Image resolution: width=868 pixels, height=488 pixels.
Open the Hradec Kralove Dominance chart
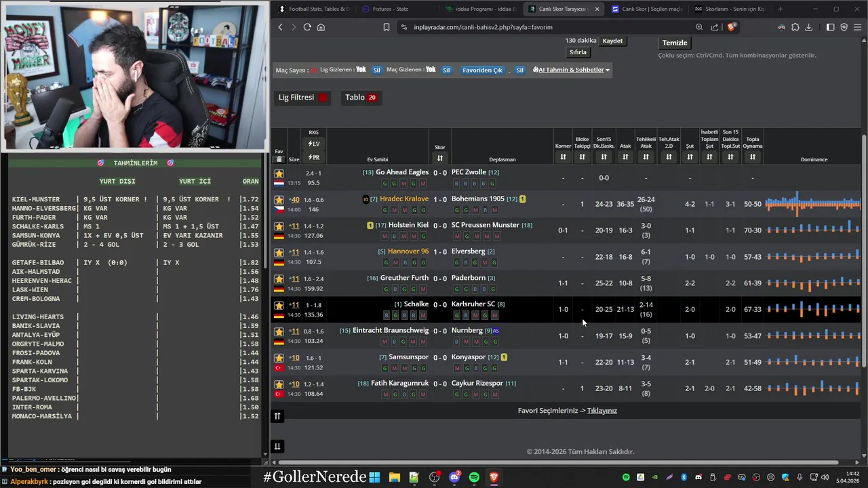(813, 203)
